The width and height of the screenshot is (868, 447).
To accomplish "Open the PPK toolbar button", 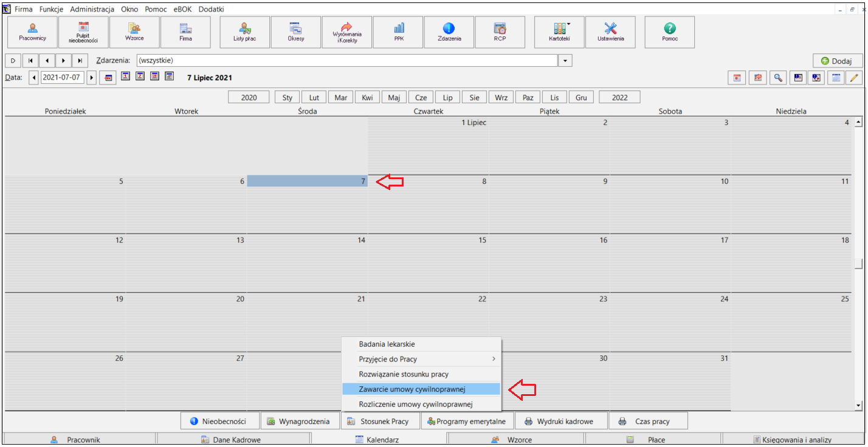I will point(398,32).
